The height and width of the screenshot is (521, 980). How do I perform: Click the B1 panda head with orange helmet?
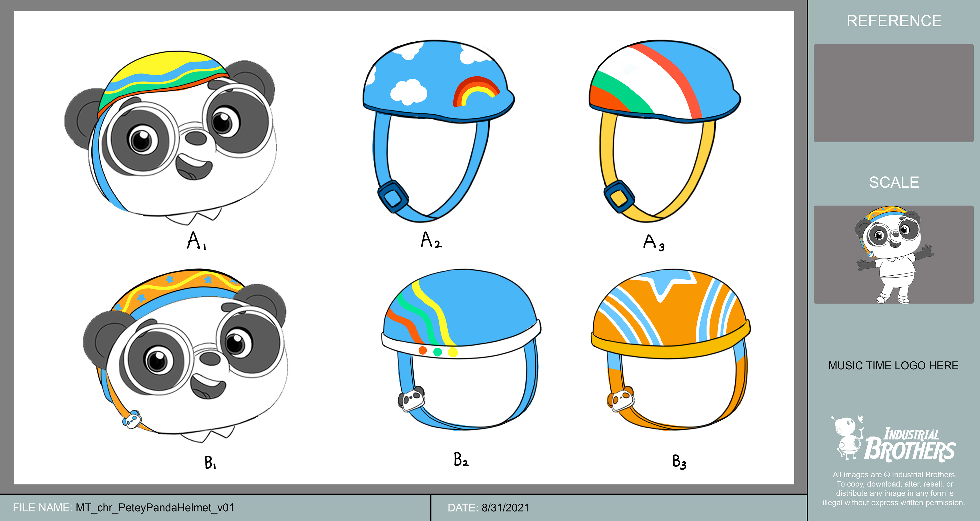185,356
